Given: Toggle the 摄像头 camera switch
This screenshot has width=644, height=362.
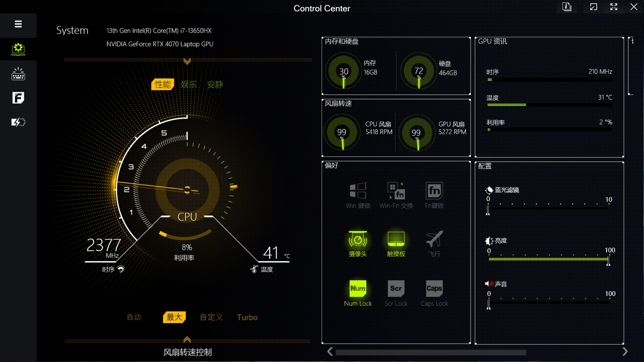Looking at the screenshot, I should 357,240.
